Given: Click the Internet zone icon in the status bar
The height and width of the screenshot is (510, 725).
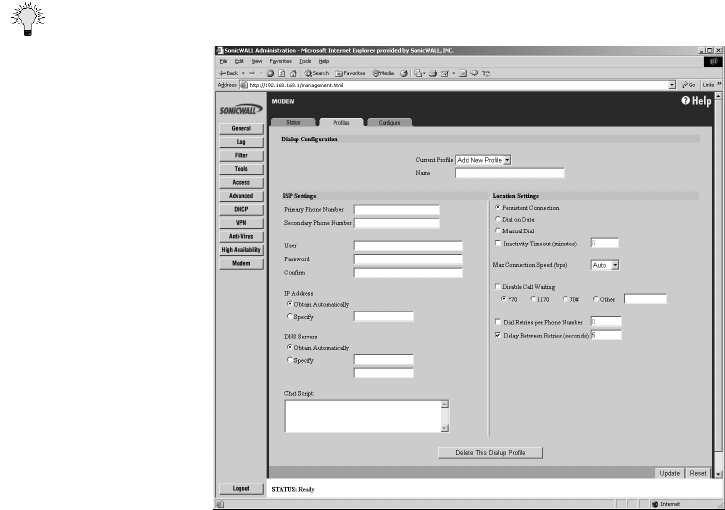Looking at the screenshot, I should pyautogui.click(x=654, y=504).
